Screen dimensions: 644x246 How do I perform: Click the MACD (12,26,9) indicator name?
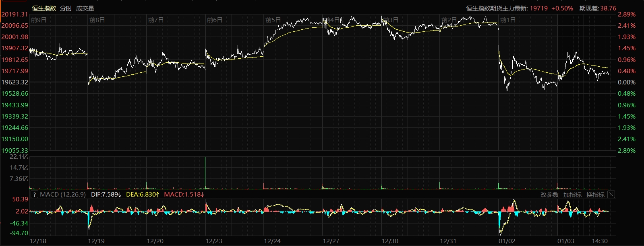pyautogui.click(x=63, y=195)
